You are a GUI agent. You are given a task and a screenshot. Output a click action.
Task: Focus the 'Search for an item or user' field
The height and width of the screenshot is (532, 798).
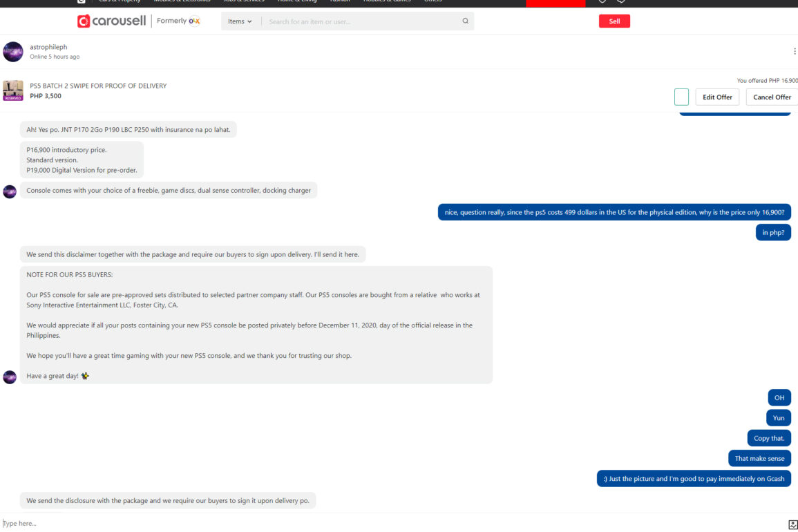pyautogui.click(x=362, y=21)
